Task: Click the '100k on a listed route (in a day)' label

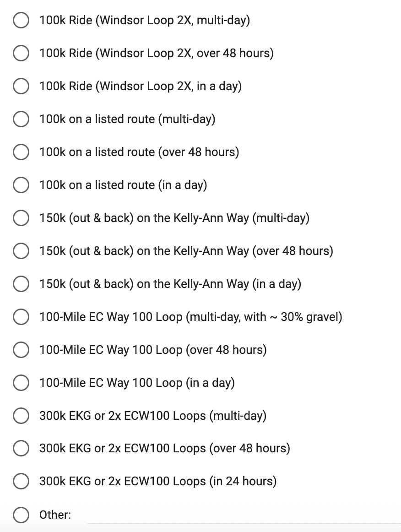Action: [x=123, y=185]
